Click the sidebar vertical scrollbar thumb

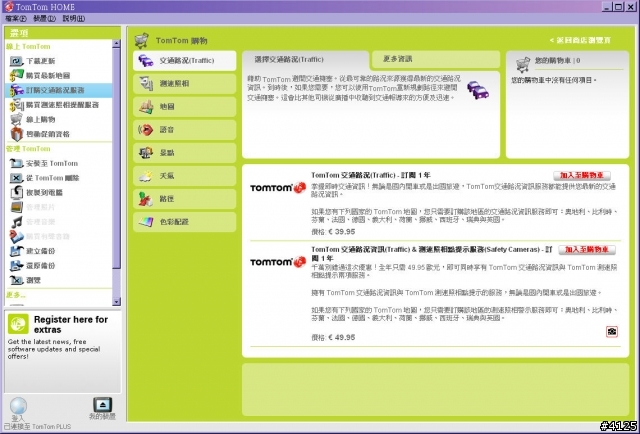tap(116, 158)
